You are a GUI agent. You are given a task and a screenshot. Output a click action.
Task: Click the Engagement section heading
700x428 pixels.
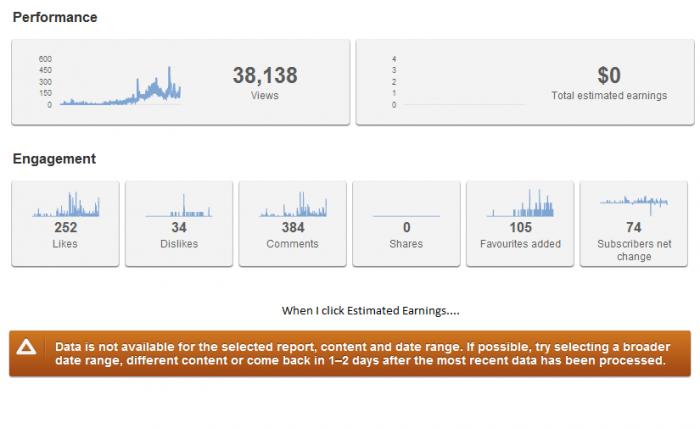(54, 158)
